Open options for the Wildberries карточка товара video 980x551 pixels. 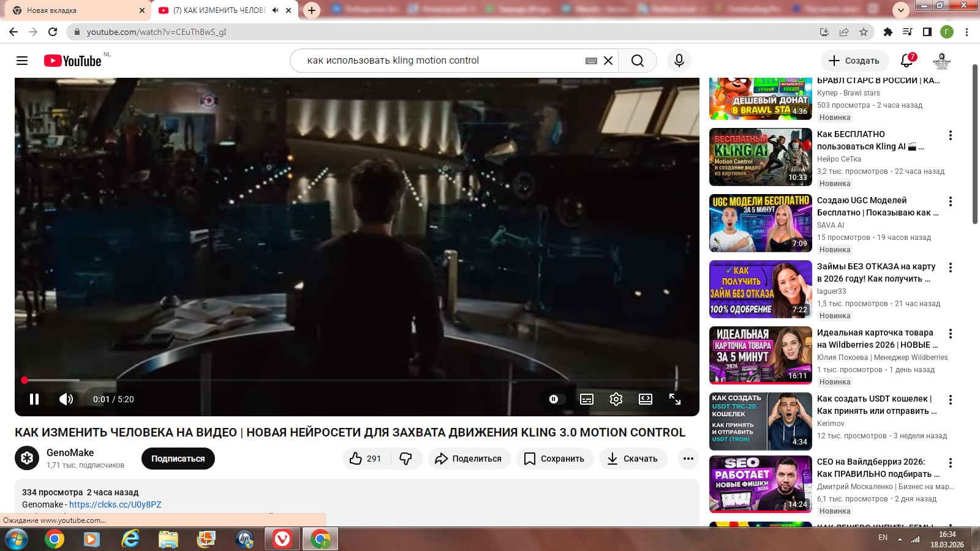click(951, 334)
